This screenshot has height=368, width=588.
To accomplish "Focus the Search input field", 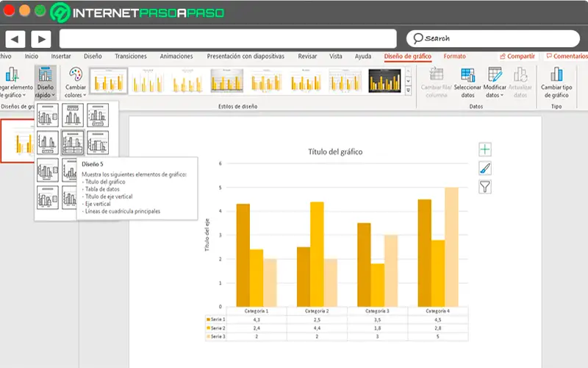I will pos(492,38).
